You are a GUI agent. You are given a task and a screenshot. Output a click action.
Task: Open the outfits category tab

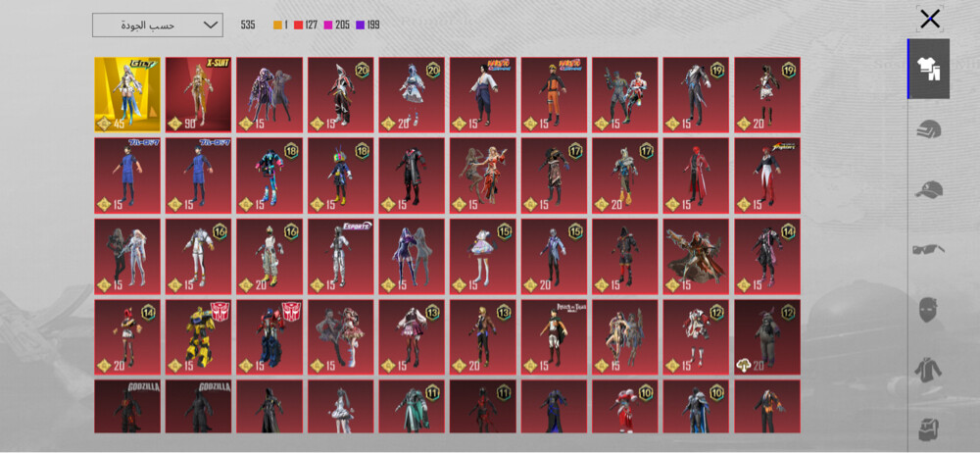[929, 69]
